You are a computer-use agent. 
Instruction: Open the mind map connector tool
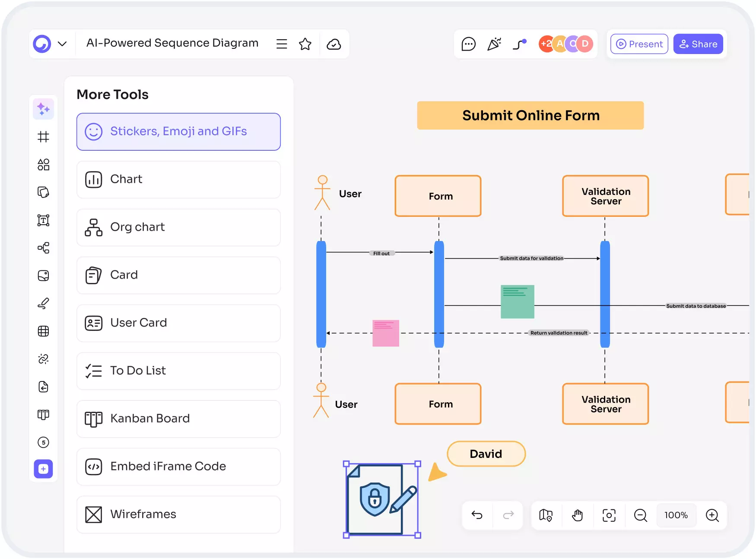coord(43,248)
